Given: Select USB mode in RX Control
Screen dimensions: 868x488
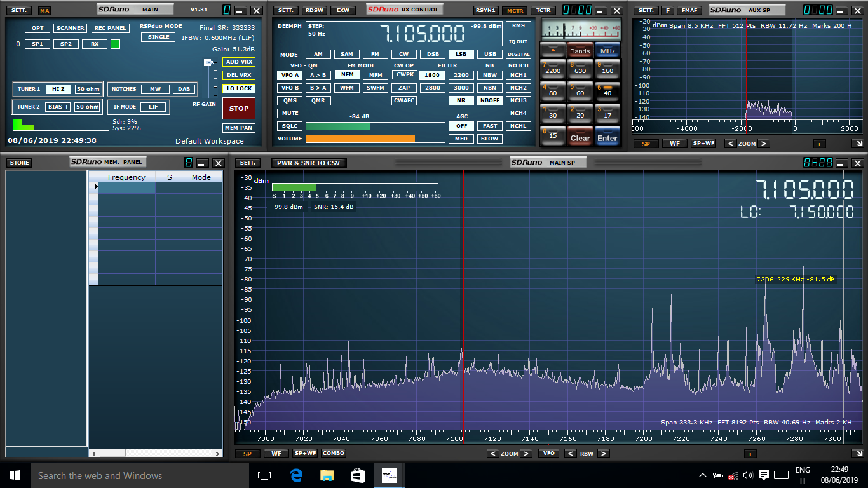Looking at the screenshot, I should click(x=490, y=54).
